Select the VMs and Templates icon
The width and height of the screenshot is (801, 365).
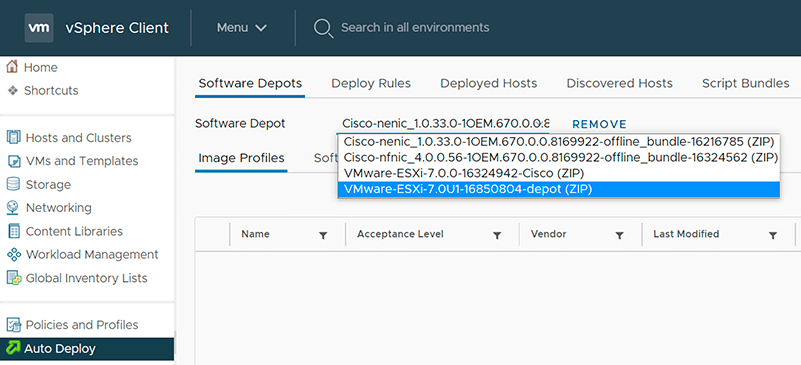tap(13, 161)
